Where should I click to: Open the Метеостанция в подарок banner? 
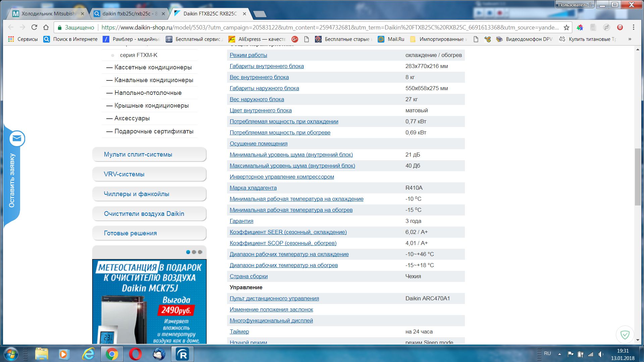point(149,301)
